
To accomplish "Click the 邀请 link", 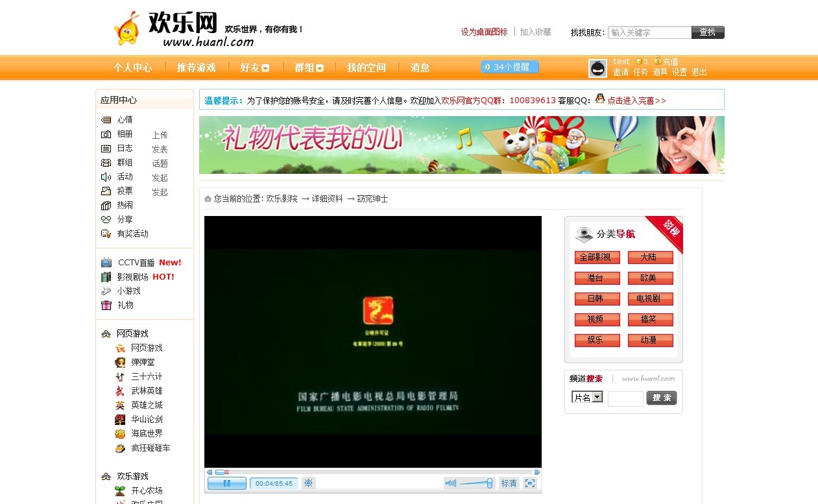I will (x=621, y=72).
